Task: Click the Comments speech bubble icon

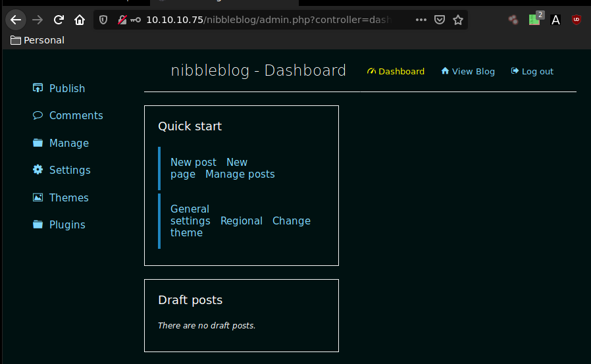Action: click(x=38, y=115)
